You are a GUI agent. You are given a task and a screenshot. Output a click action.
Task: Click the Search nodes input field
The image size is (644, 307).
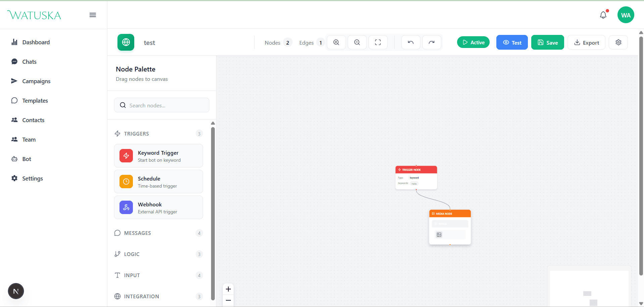point(162,105)
